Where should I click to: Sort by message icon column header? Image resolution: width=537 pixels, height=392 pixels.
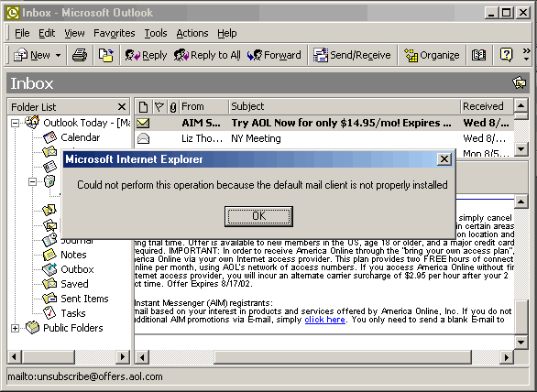pos(143,107)
